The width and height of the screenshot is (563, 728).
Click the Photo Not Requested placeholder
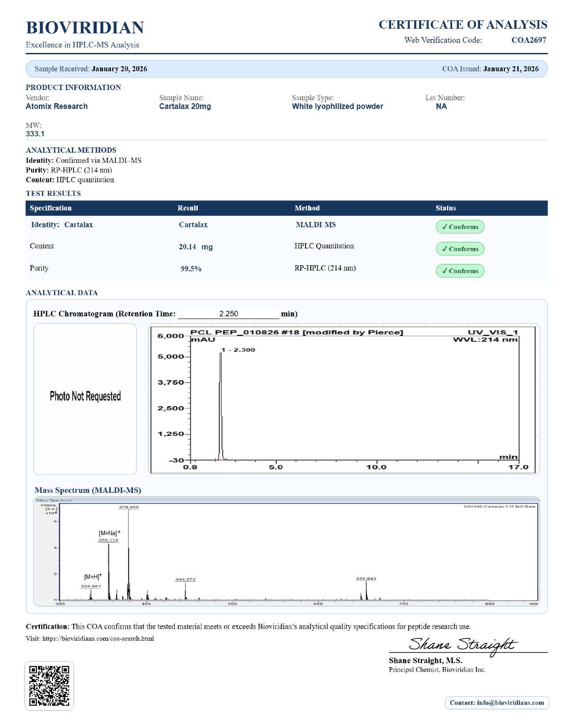85,399
